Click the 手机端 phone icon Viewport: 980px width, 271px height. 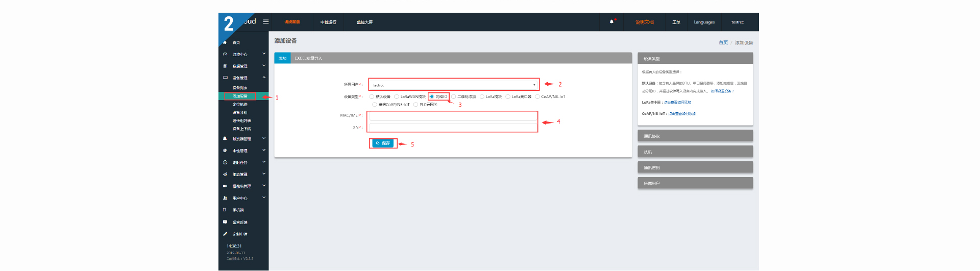click(x=225, y=210)
